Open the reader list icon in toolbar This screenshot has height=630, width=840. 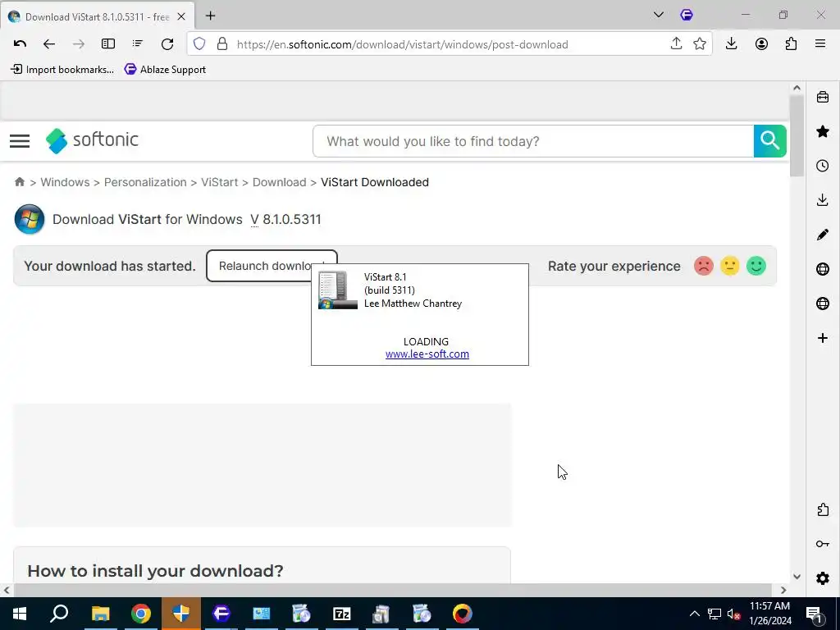(138, 44)
